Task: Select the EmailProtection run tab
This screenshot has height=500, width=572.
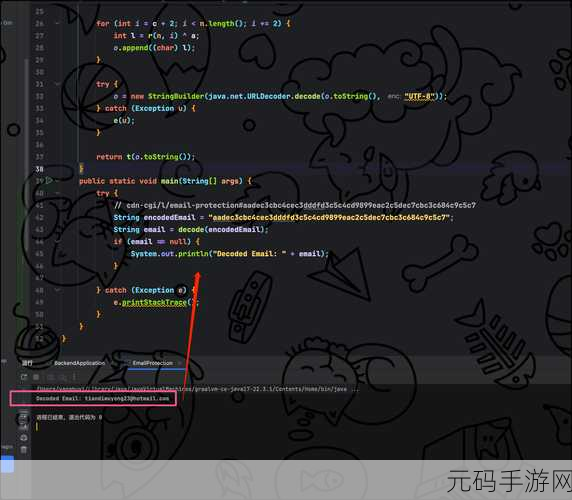Action: (x=152, y=363)
